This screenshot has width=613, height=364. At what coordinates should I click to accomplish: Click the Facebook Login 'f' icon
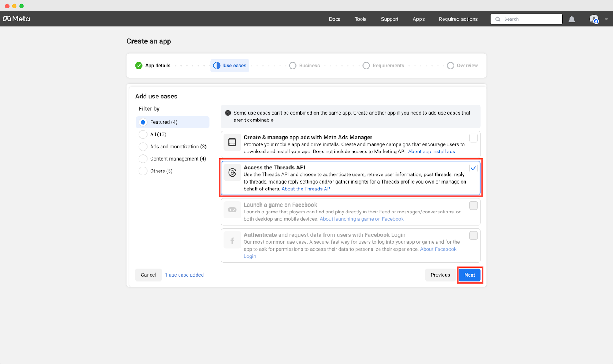(x=232, y=240)
